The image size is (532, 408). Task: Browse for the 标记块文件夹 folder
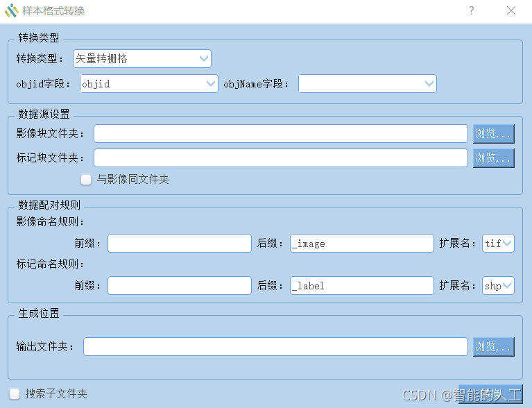tap(494, 158)
